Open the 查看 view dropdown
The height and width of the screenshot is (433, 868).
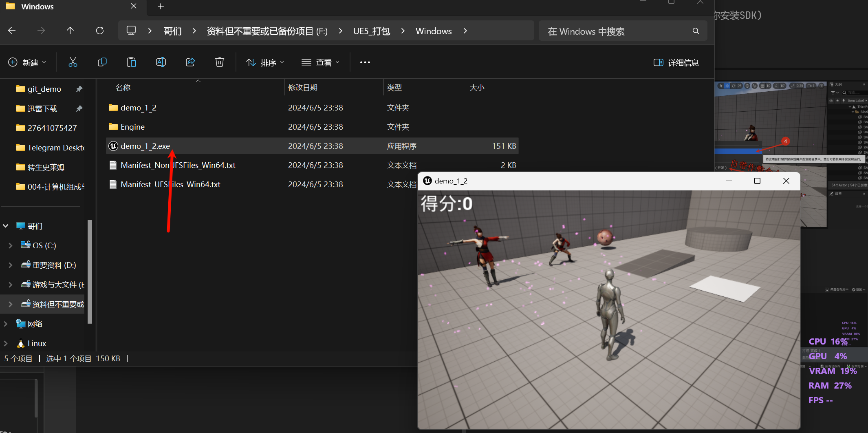pyautogui.click(x=320, y=62)
